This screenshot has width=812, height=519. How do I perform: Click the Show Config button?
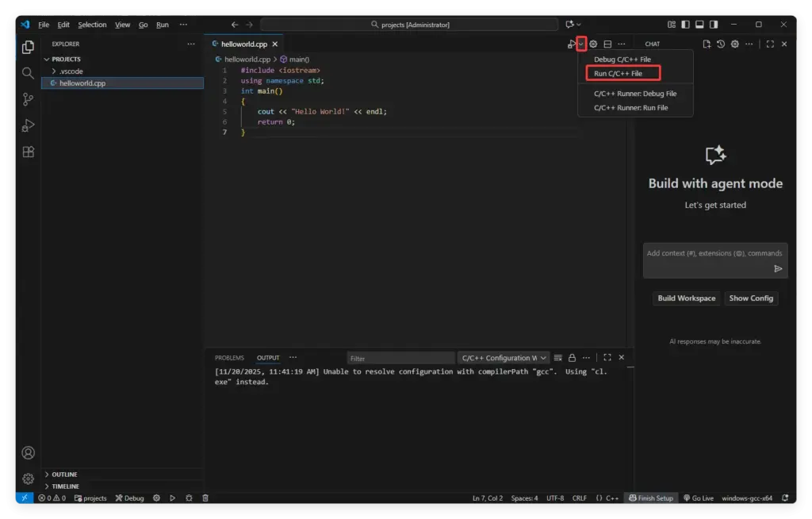[751, 298]
